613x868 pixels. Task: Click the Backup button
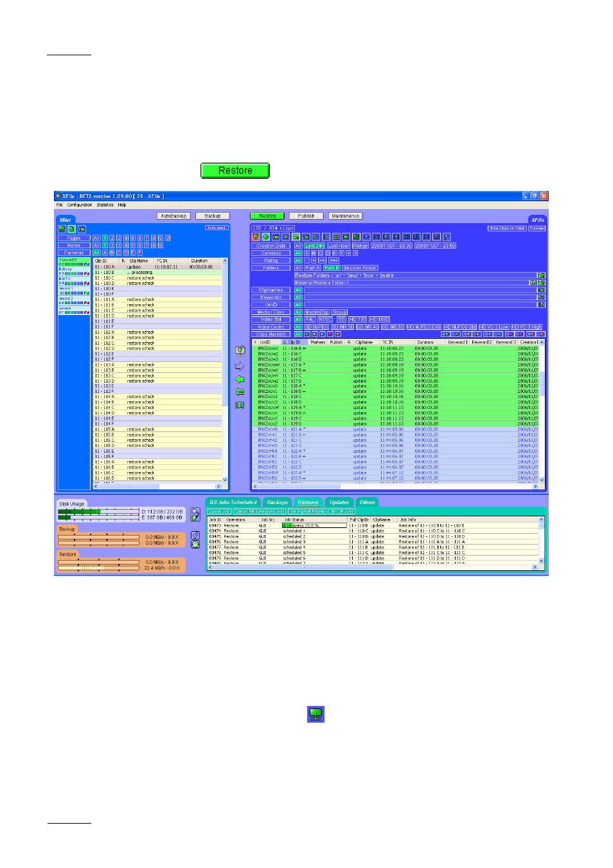pos(213,216)
